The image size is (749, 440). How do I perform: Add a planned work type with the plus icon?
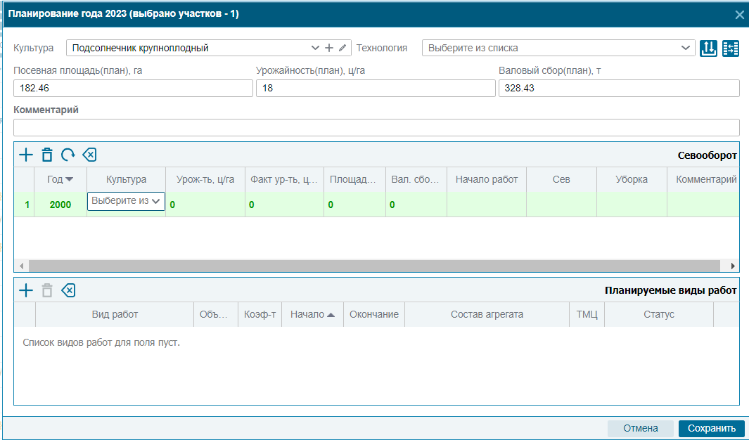(26, 290)
